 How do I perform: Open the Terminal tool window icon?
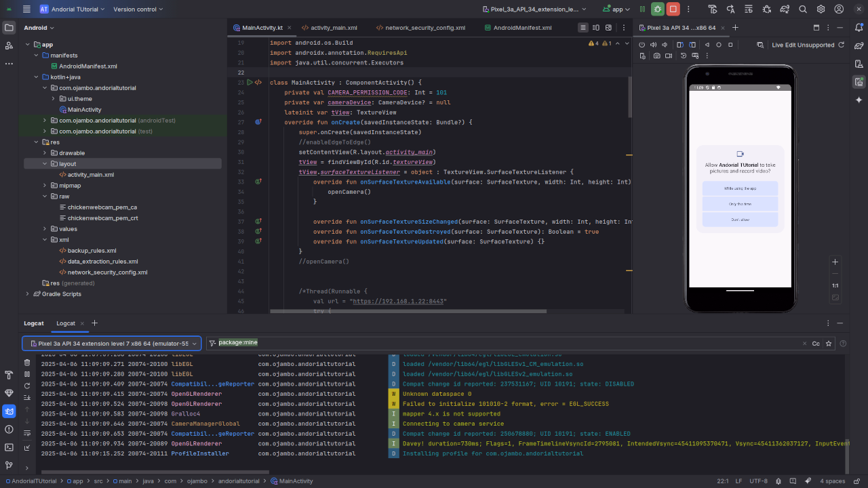9,447
